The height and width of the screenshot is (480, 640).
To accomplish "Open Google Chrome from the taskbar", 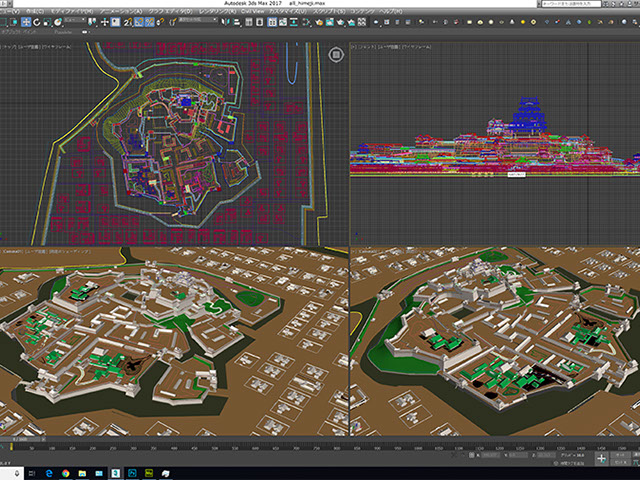I will pyautogui.click(x=66, y=472).
